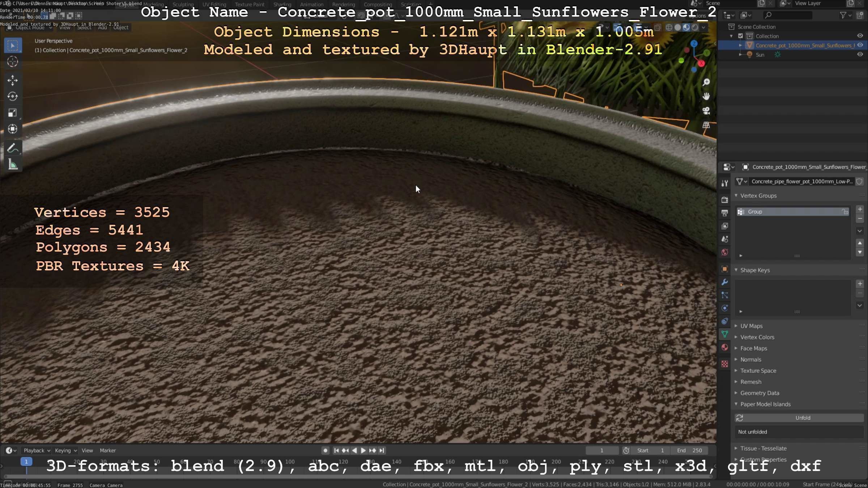Open the Output properties tab

[724, 213]
